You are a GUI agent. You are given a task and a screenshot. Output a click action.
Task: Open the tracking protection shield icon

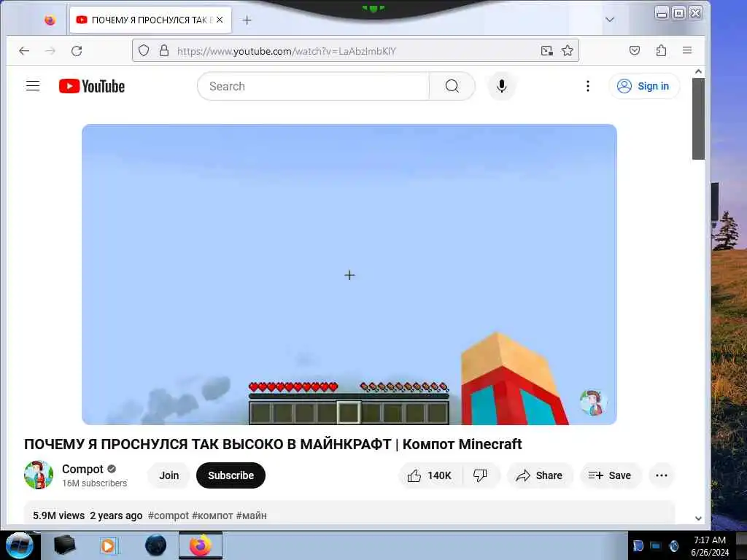tap(144, 50)
